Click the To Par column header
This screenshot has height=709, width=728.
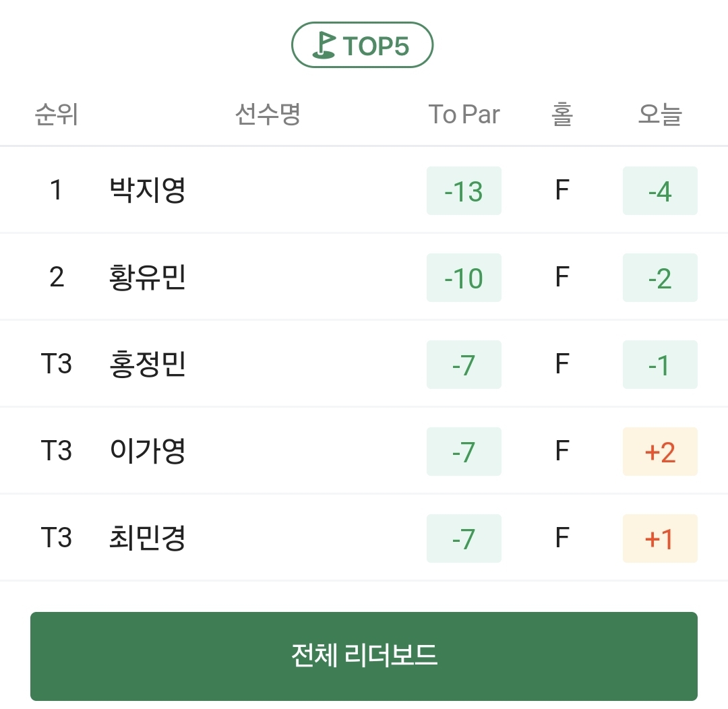pos(464,114)
